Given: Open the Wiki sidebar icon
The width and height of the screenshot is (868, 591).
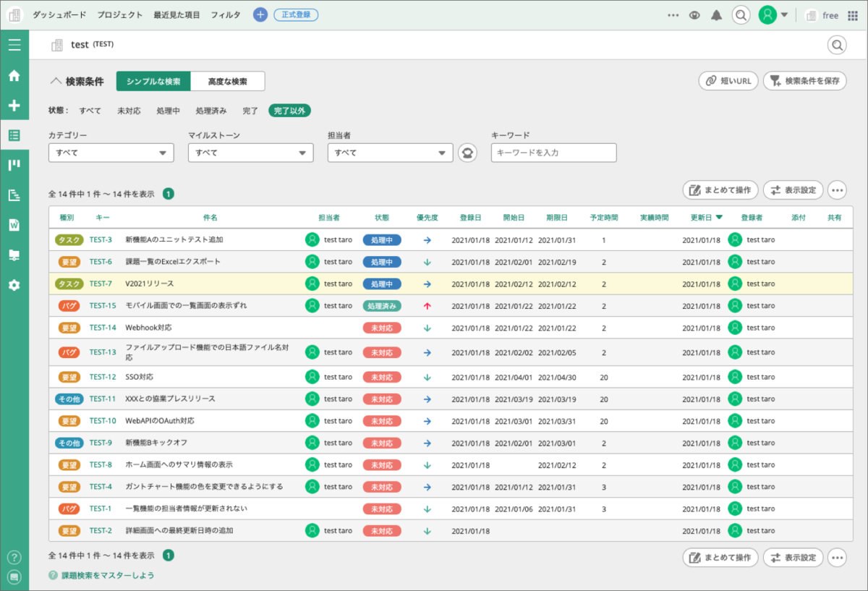Looking at the screenshot, I should tap(14, 225).
